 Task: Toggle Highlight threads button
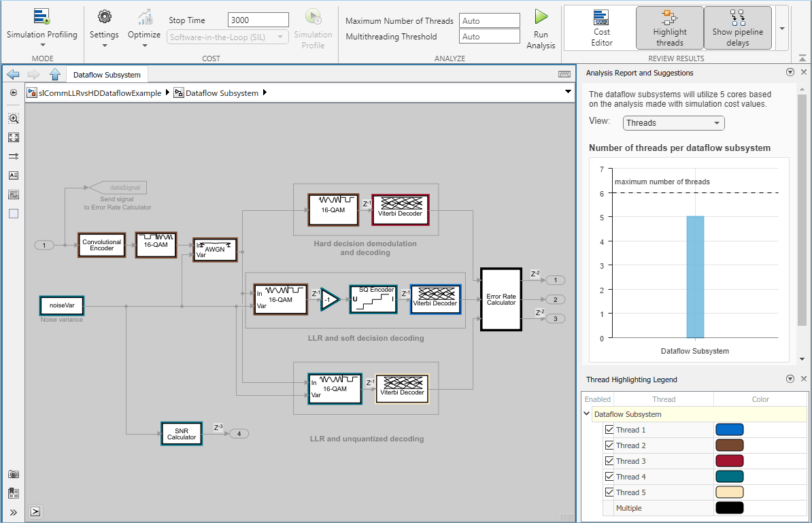point(669,28)
